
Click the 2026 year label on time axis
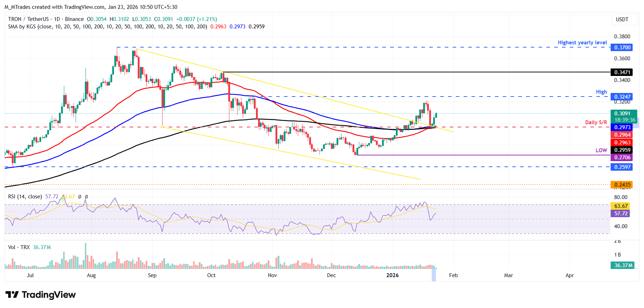coord(392,275)
